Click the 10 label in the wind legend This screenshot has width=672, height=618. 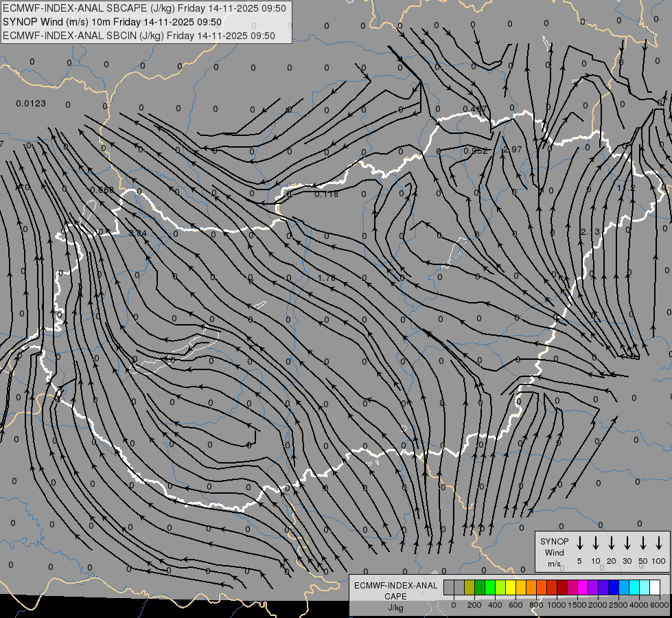[596, 561]
